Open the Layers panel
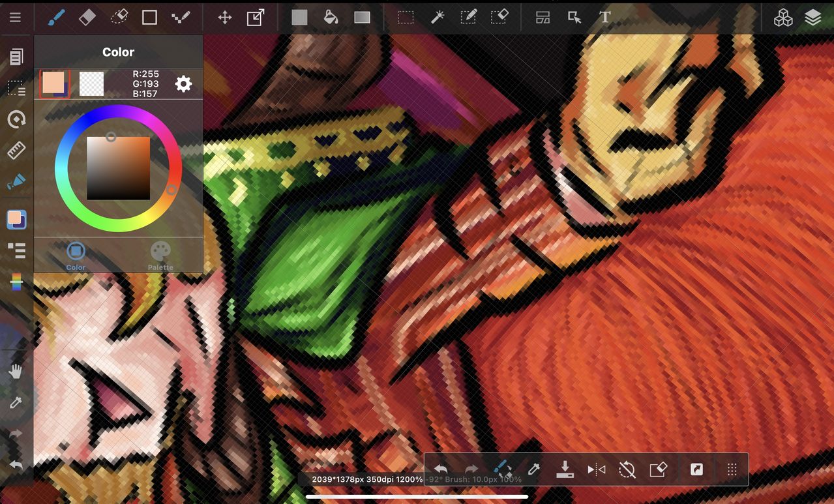834x504 pixels. [x=812, y=17]
